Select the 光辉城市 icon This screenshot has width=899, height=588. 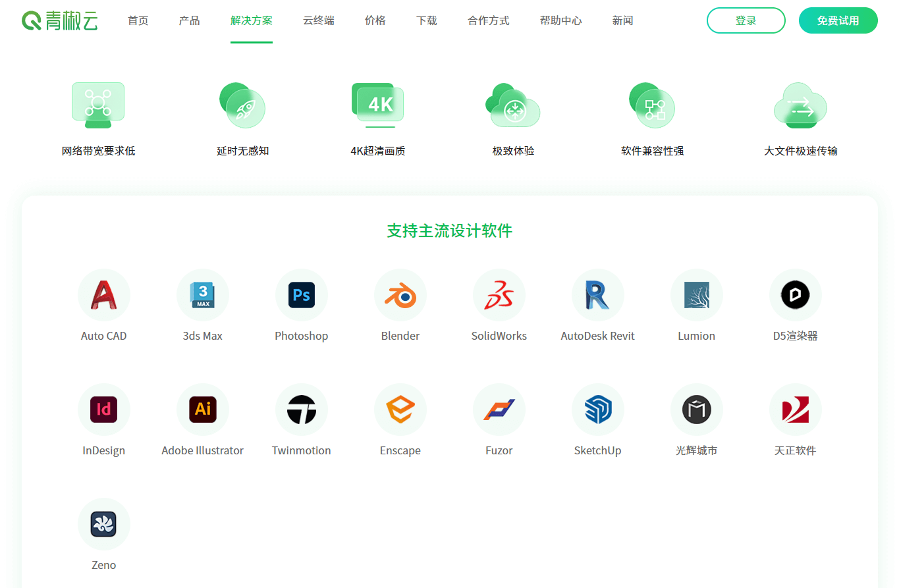tap(697, 410)
